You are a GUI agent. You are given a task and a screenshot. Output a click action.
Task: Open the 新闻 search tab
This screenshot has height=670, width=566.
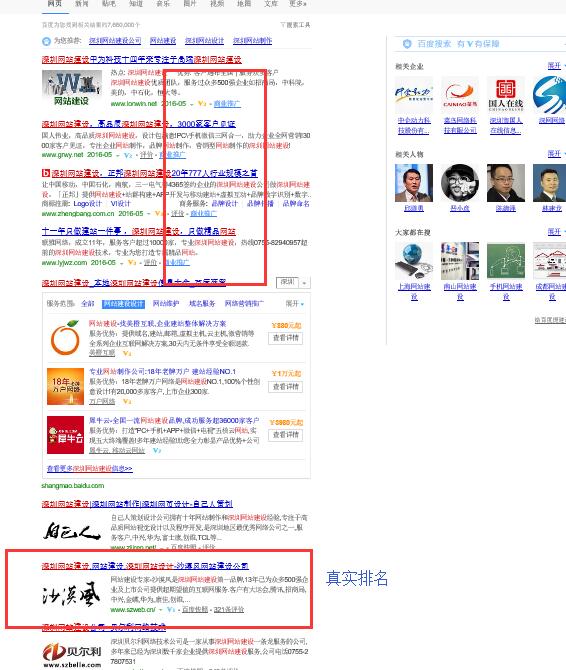pos(81,3)
